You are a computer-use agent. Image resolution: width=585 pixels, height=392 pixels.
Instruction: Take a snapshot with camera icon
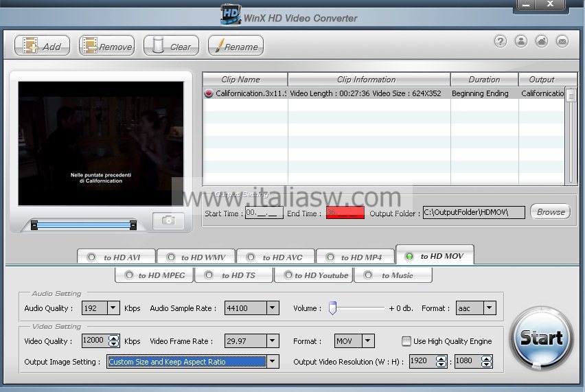point(168,221)
